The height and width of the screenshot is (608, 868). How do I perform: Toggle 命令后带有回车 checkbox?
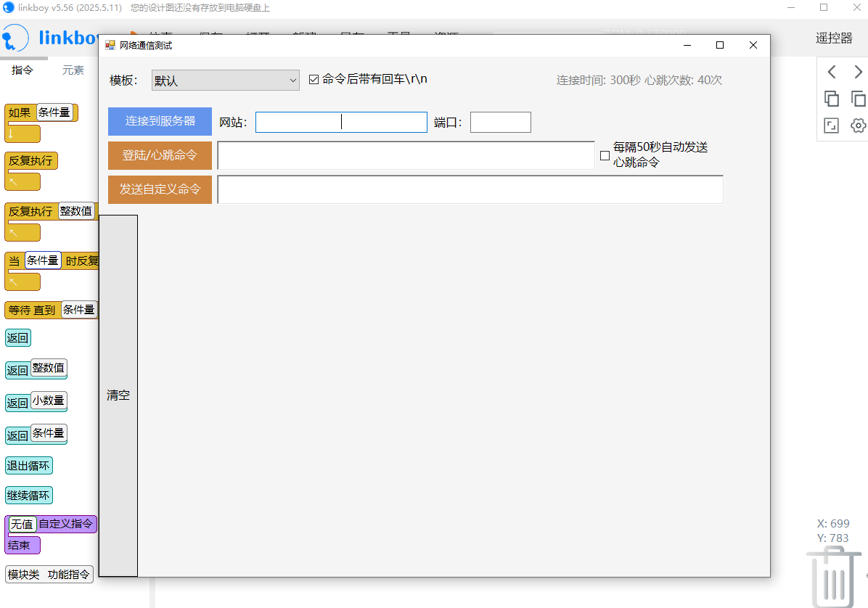click(x=314, y=80)
